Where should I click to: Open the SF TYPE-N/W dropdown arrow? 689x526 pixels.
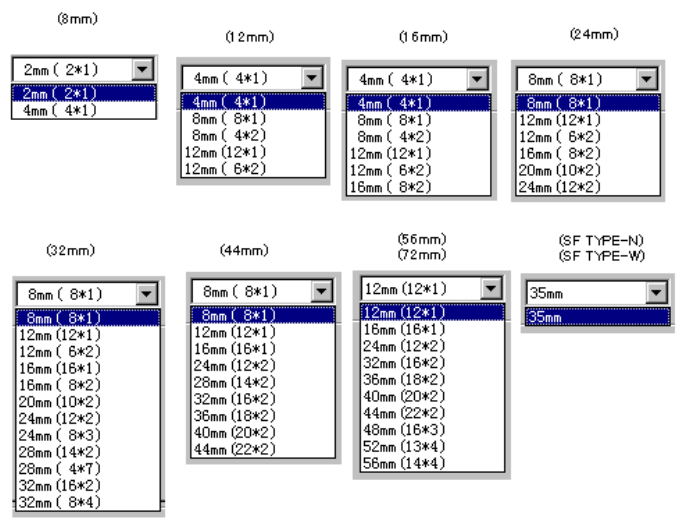pos(656,292)
